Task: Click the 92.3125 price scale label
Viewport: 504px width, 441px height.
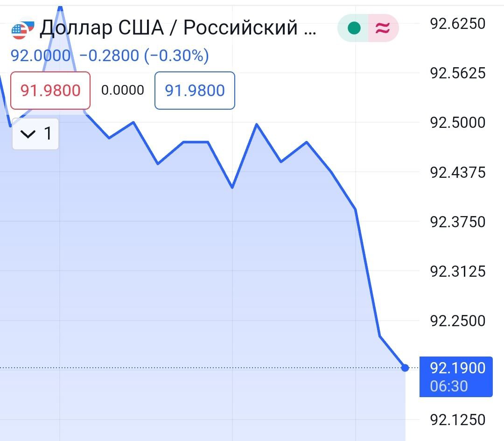Action: (x=457, y=271)
